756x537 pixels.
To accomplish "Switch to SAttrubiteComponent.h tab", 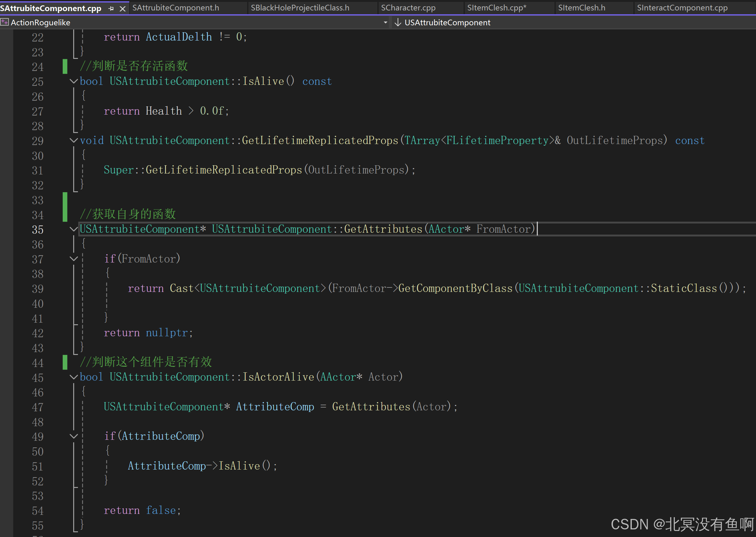I will pyautogui.click(x=176, y=8).
